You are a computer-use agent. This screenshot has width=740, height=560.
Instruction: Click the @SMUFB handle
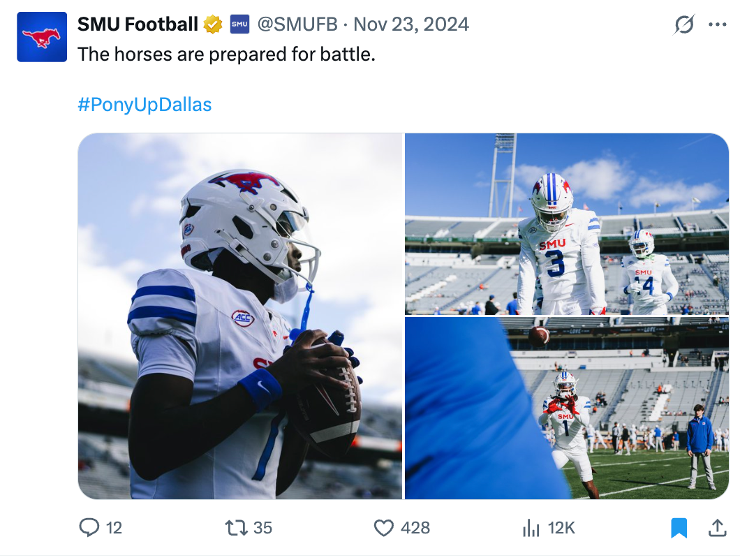297,25
